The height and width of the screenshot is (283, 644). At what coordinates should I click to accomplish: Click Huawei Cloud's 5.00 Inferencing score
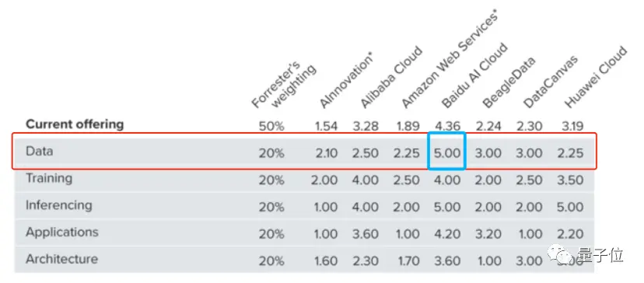[570, 207]
